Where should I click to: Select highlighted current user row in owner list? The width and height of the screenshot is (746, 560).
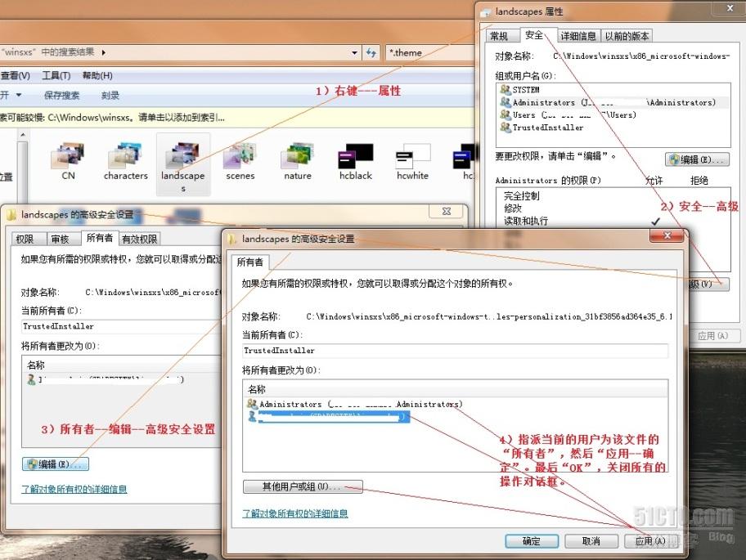328,417
